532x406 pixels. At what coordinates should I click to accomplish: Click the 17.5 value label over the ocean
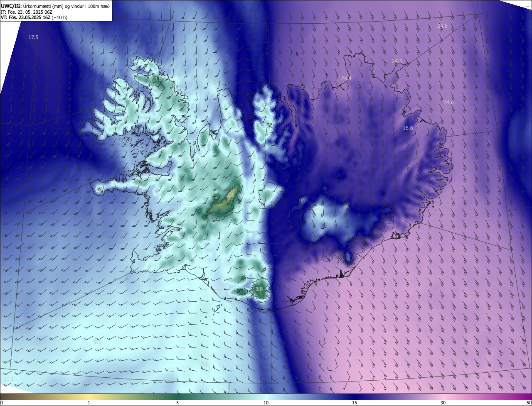(33, 37)
